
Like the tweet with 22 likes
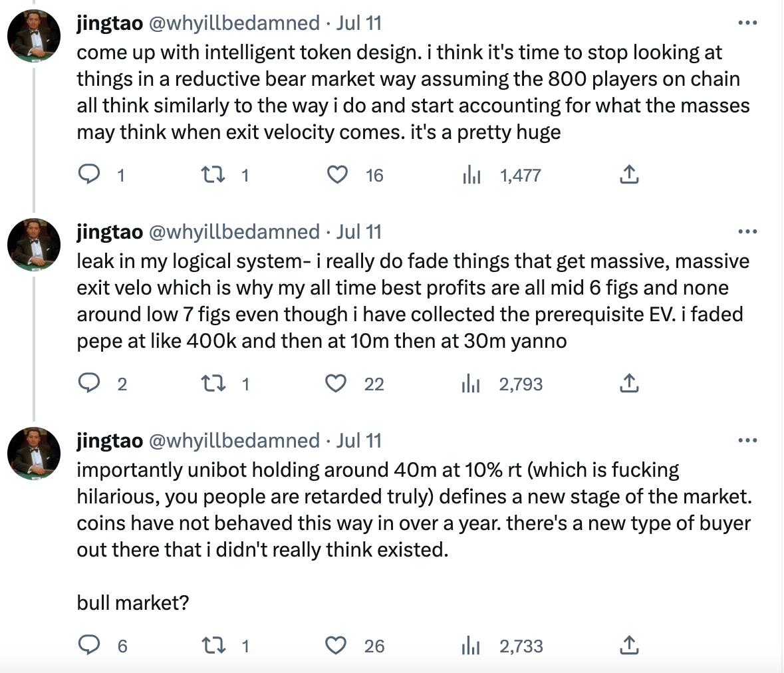[x=337, y=384]
